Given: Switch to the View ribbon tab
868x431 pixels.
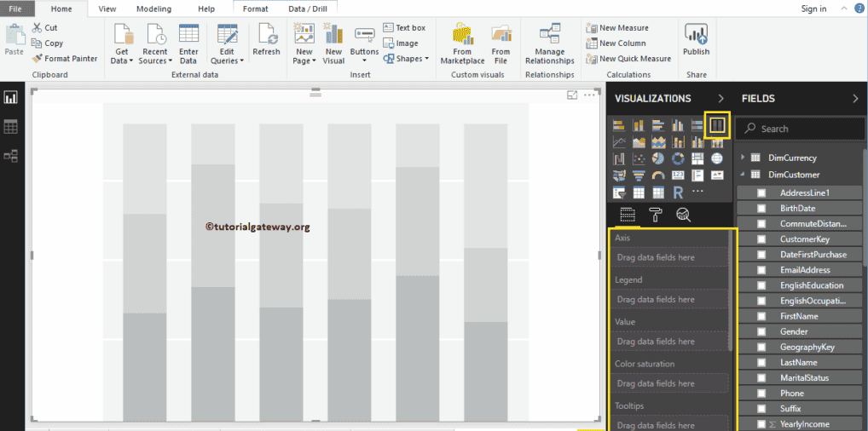Looking at the screenshot, I should pyautogui.click(x=107, y=9).
